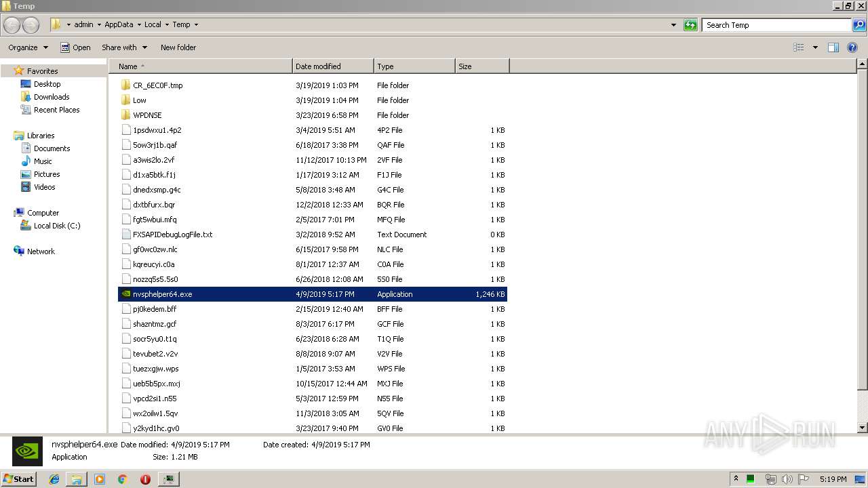
Task: Select the nvsphelper64.exe NVIDIA icon
Action: click(x=125, y=294)
